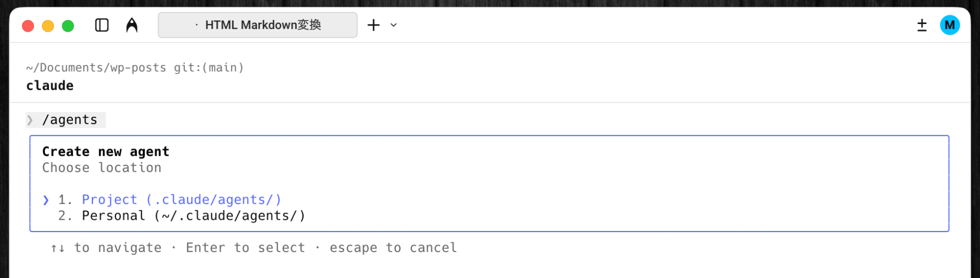The width and height of the screenshot is (980, 278).
Task: Click the Warp agent mode "A" icon
Action: tap(132, 25)
